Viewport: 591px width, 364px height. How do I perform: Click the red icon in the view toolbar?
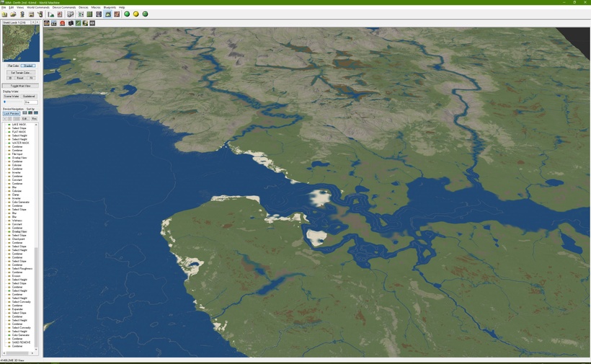(x=62, y=23)
